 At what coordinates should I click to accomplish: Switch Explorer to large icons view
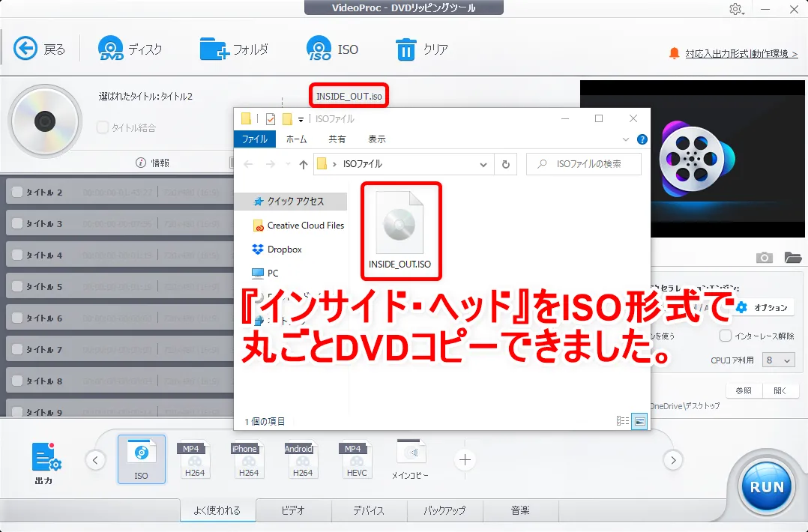click(x=639, y=421)
